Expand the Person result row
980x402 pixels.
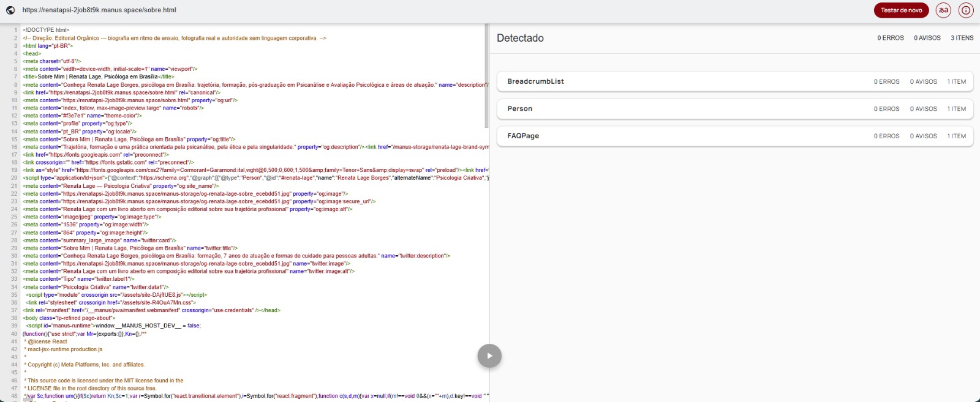click(735, 109)
